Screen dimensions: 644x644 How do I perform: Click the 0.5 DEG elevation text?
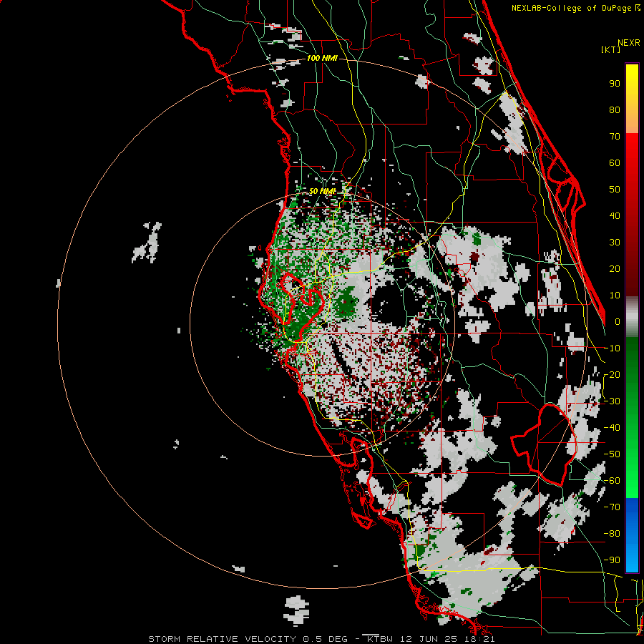pos(326,639)
